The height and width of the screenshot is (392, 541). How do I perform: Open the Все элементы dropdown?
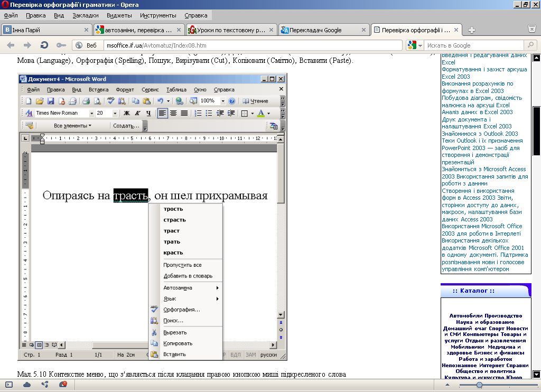(72, 126)
